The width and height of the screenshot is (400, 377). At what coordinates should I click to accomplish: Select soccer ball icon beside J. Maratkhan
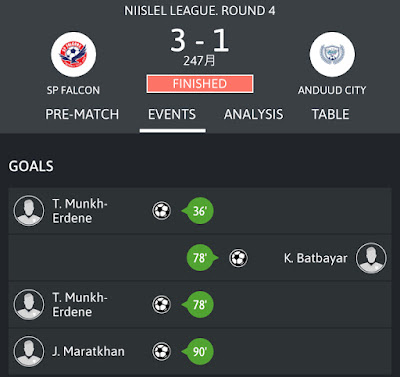click(x=162, y=351)
